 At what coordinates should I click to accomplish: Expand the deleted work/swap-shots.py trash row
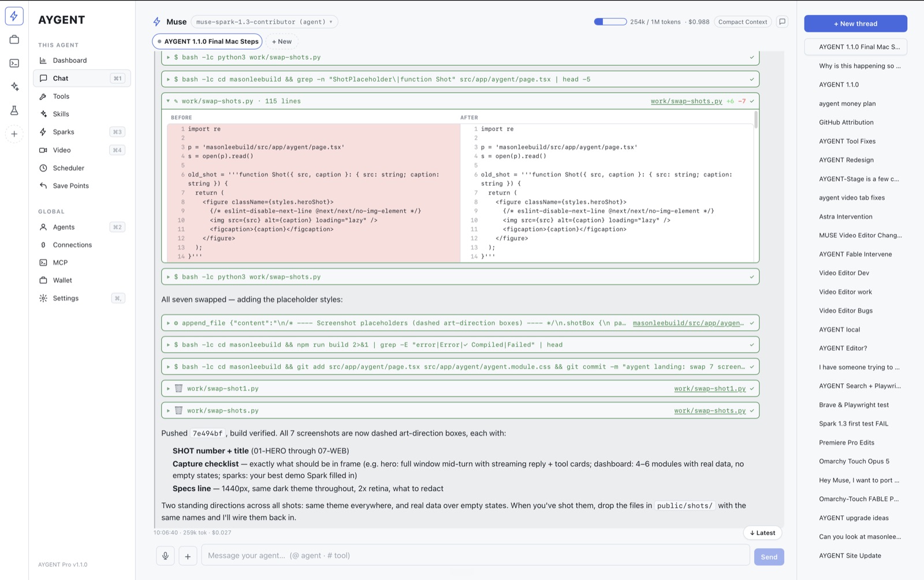click(x=460, y=410)
